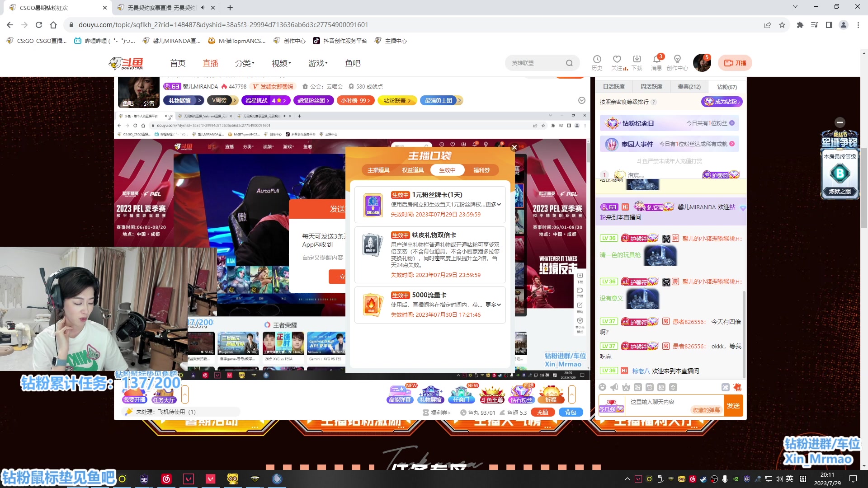This screenshot has width=868, height=488.
Task: Open the 礼物展馆 pill button
Action: point(183,100)
